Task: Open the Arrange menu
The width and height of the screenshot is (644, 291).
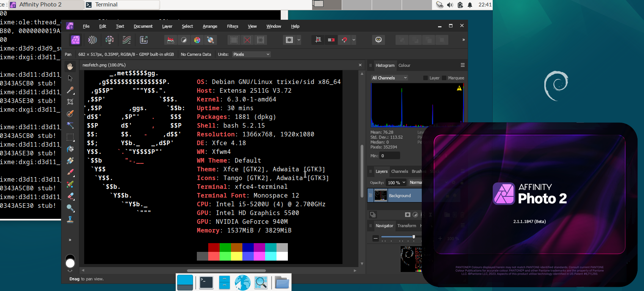Action: click(210, 26)
